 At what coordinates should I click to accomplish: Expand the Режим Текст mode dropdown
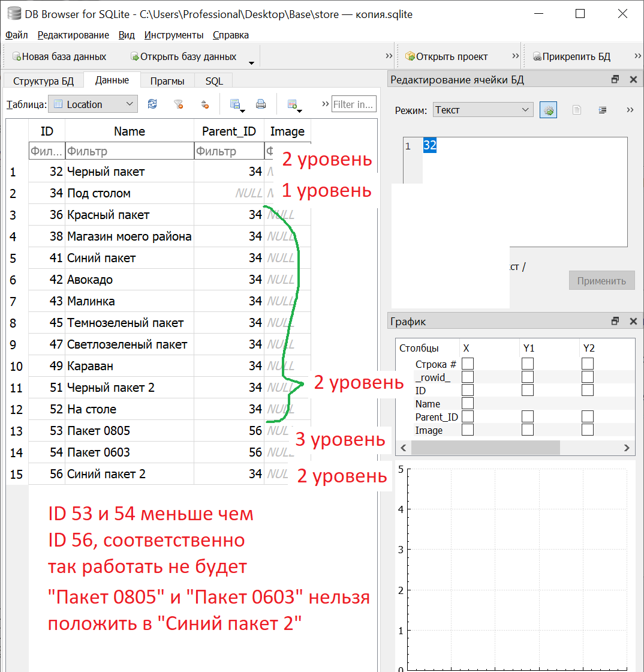(x=482, y=110)
